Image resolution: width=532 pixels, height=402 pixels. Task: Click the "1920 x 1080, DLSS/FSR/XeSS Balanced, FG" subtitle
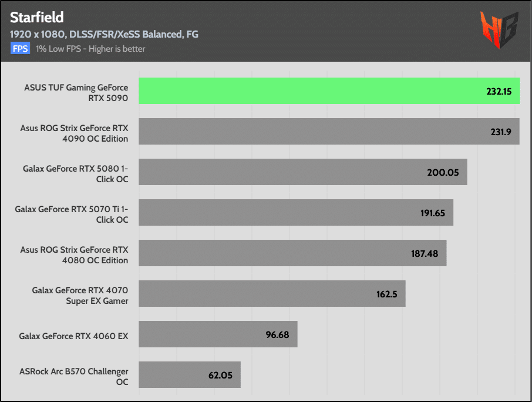click(104, 34)
